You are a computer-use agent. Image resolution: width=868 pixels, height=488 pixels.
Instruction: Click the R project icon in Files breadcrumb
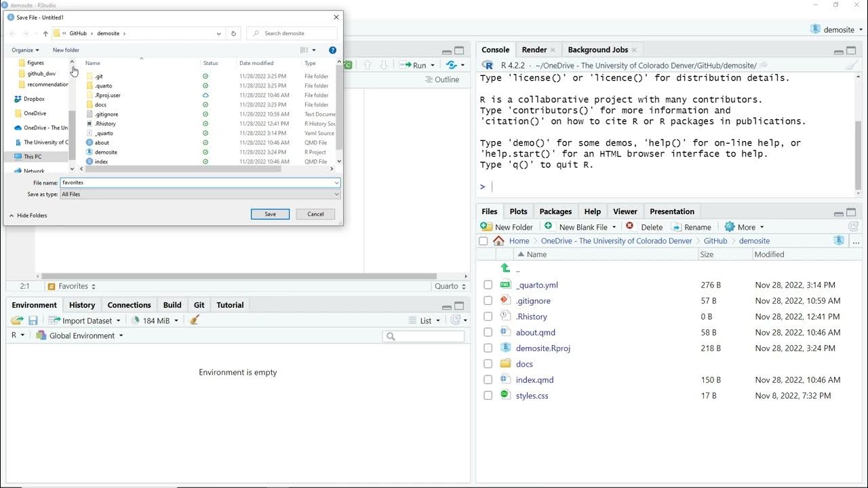tap(839, 241)
